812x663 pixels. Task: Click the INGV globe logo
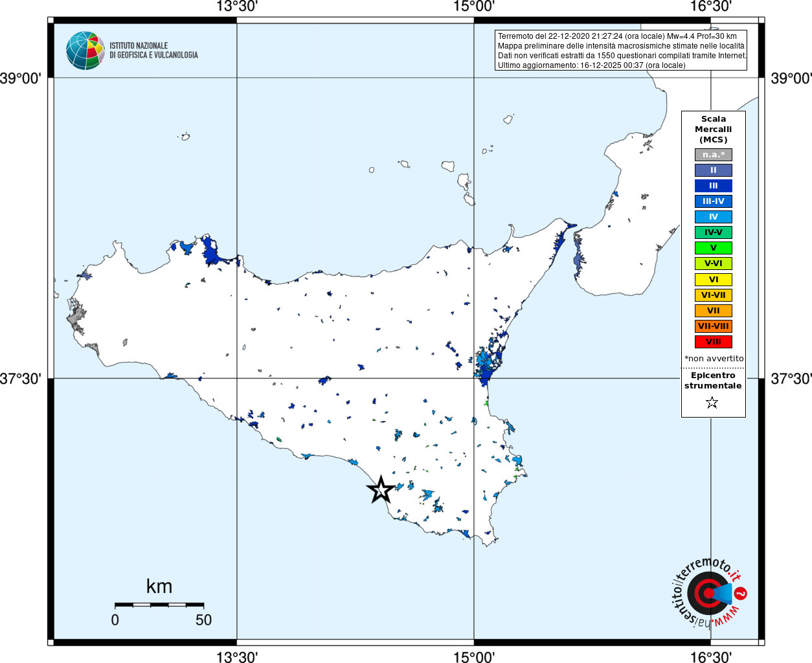coord(85,51)
